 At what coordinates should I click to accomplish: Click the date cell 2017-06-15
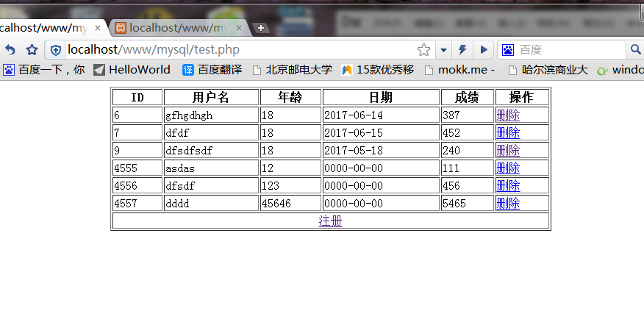[x=381, y=132]
